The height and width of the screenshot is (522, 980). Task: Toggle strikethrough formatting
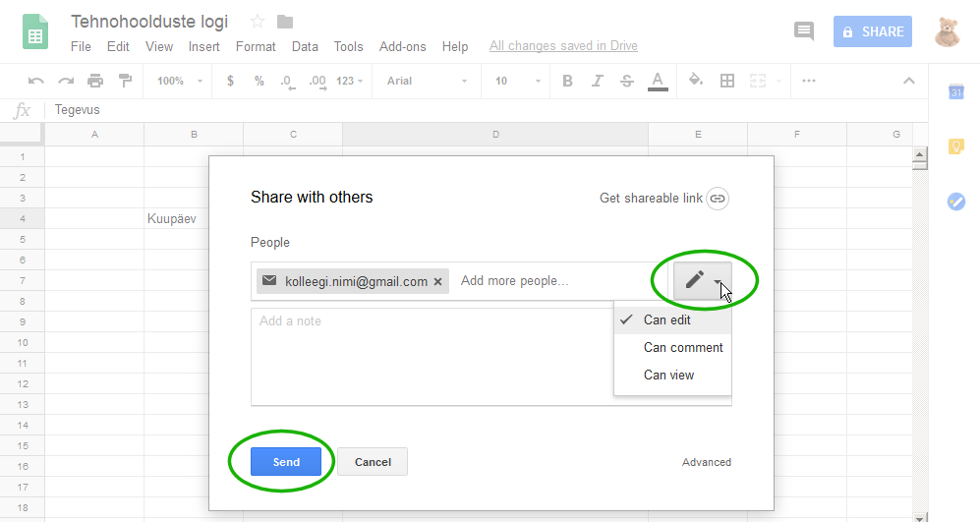coord(627,81)
